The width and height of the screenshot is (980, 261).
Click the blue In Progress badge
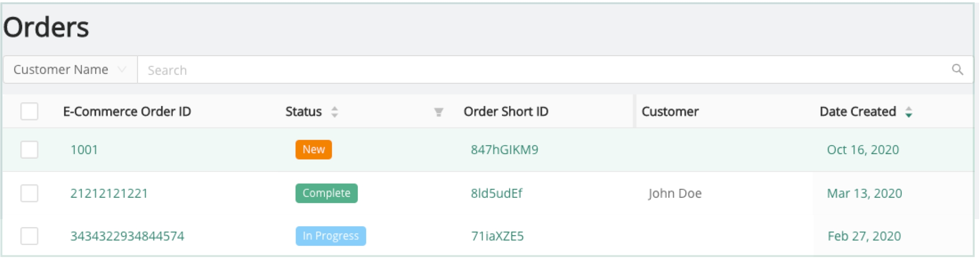click(331, 236)
